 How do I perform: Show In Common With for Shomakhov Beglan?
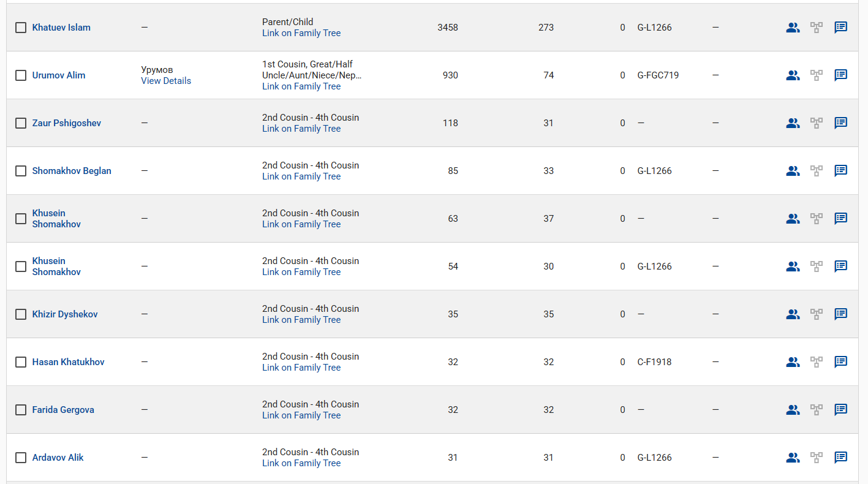pyautogui.click(x=793, y=171)
